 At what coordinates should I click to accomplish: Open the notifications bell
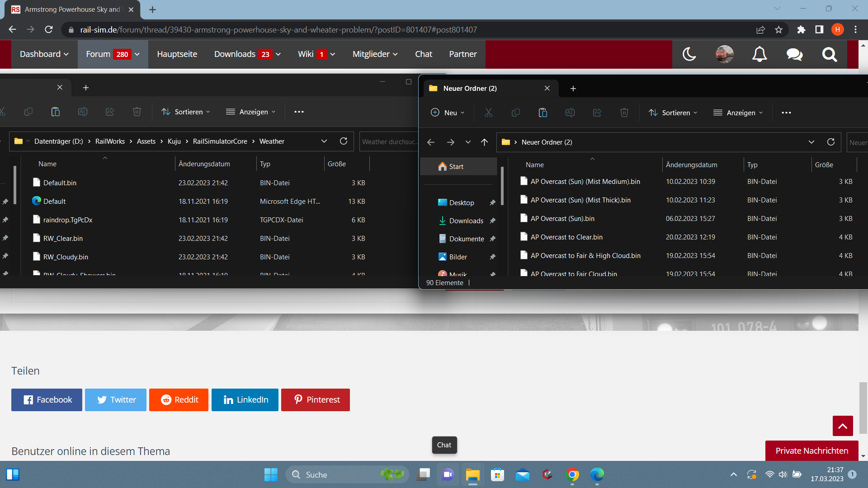click(x=759, y=54)
